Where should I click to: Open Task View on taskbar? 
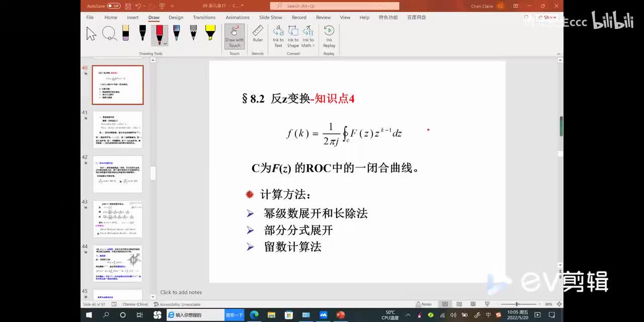tap(139, 315)
